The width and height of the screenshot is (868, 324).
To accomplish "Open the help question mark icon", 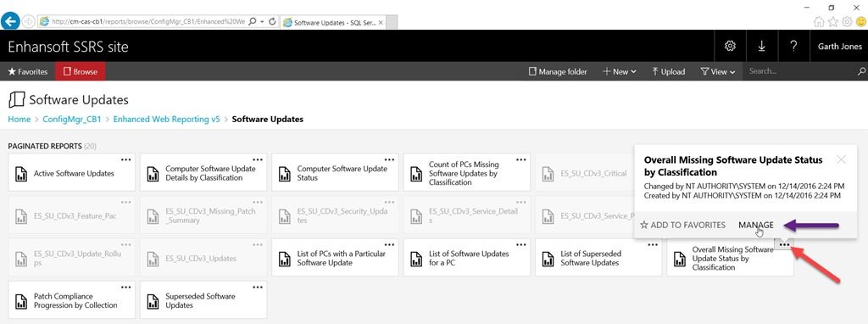I will [793, 46].
